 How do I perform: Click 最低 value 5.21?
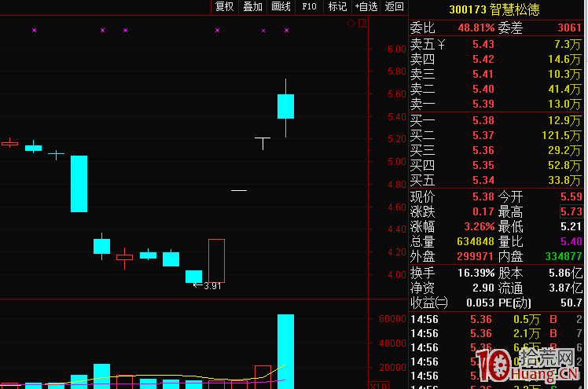click(571, 227)
